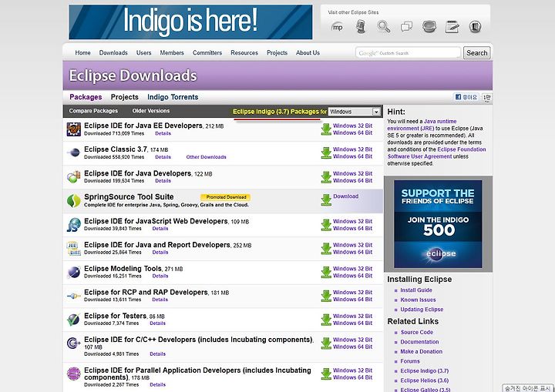Click the Java EE Developers package icon
The width and height of the screenshot is (555, 392).
[74, 129]
